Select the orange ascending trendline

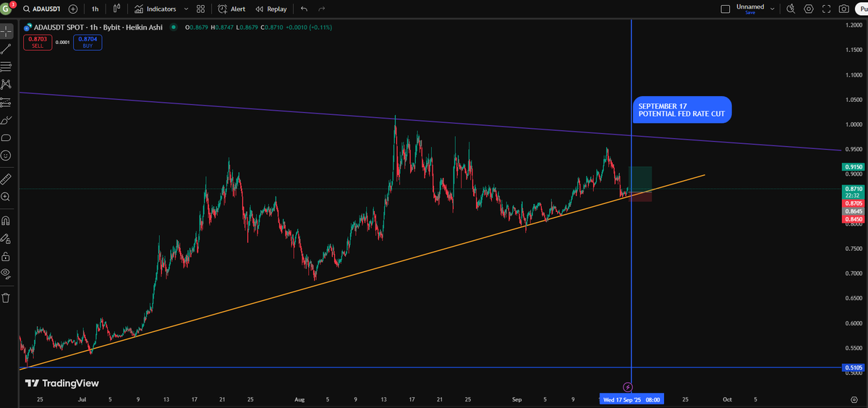point(362,273)
